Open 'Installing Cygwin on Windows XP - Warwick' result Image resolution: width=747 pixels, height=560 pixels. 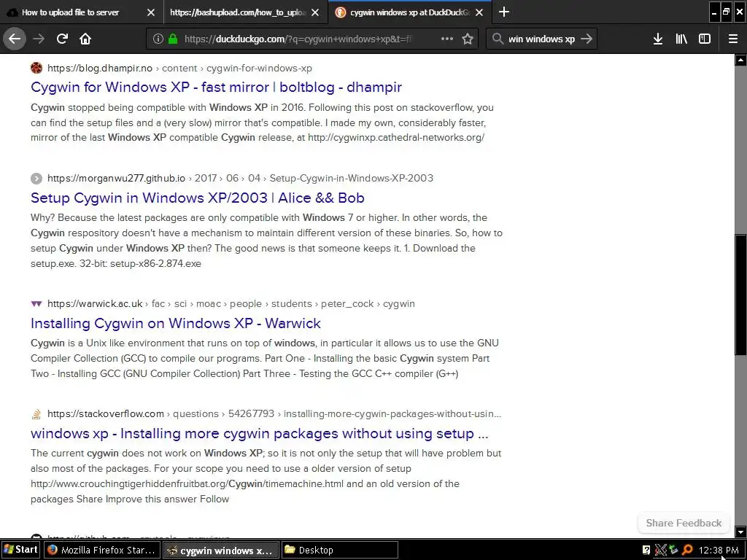click(176, 323)
